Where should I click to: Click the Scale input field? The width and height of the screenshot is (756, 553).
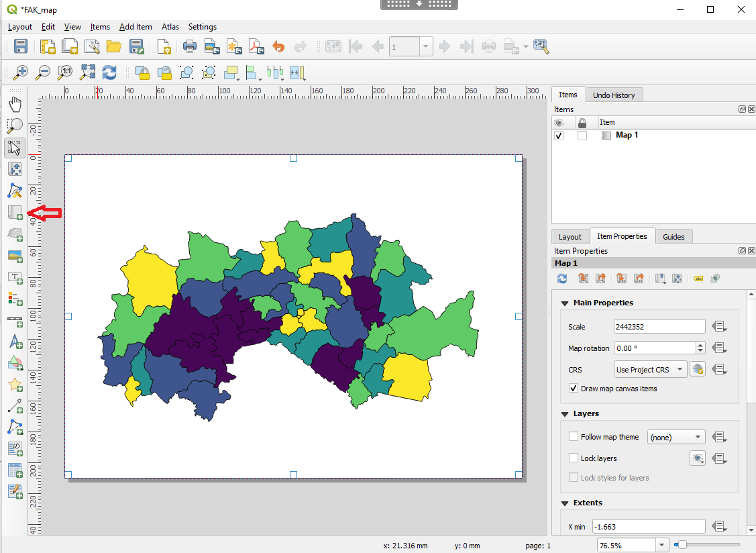(x=659, y=327)
